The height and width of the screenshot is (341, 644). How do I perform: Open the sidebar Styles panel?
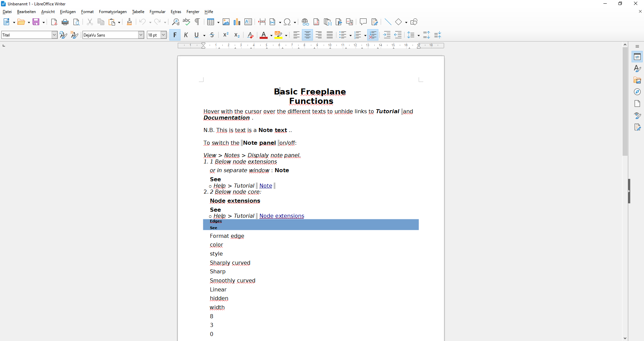(637, 68)
